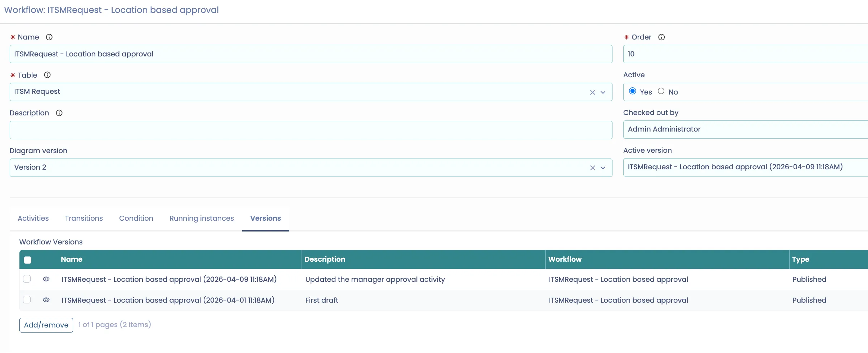View the 2026-04-01 workflow version record
868x353 pixels.
[46, 300]
